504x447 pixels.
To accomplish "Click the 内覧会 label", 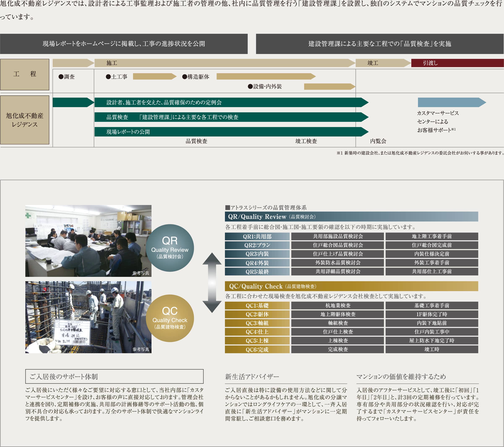I will click(x=378, y=141).
